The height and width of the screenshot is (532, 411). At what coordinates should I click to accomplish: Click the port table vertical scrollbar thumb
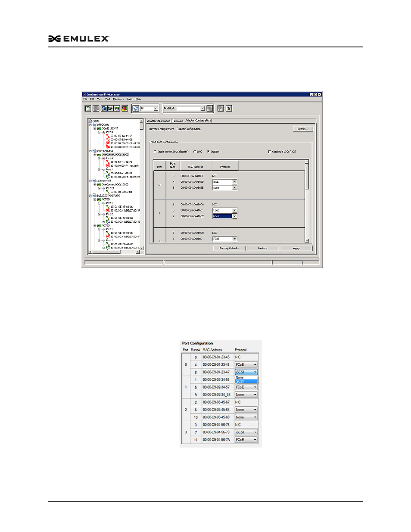coord(307,177)
